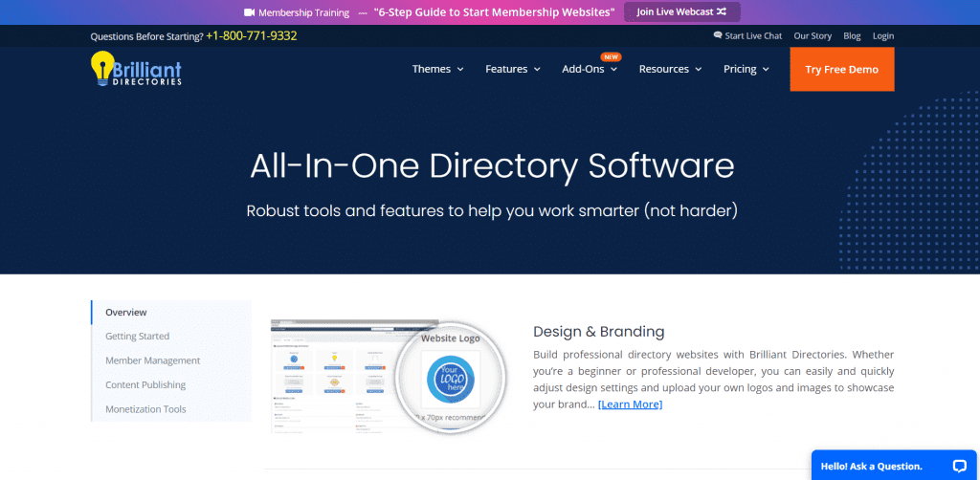Open the Hello! Ask a Question chat
Image resolution: width=980 pixels, height=480 pixels.
pos(894,466)
